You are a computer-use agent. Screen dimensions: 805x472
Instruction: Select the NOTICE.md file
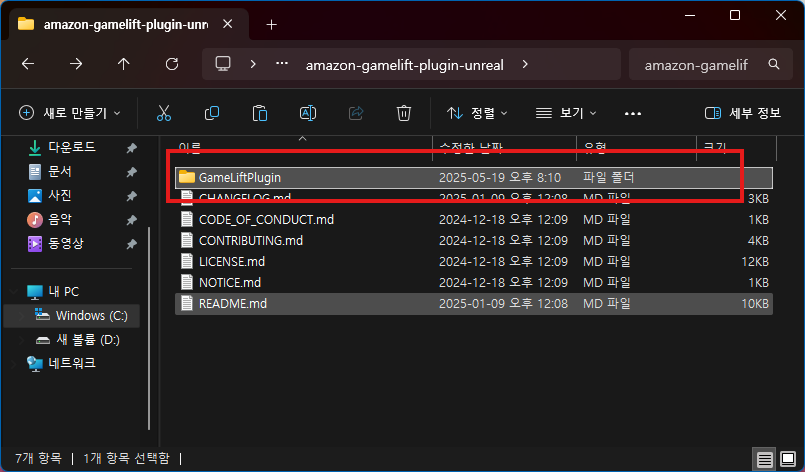[473, 283]
